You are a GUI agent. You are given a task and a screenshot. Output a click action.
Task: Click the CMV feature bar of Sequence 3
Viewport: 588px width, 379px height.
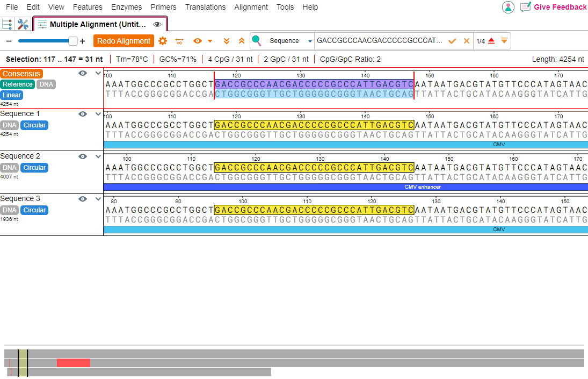(x=346, y=229)
